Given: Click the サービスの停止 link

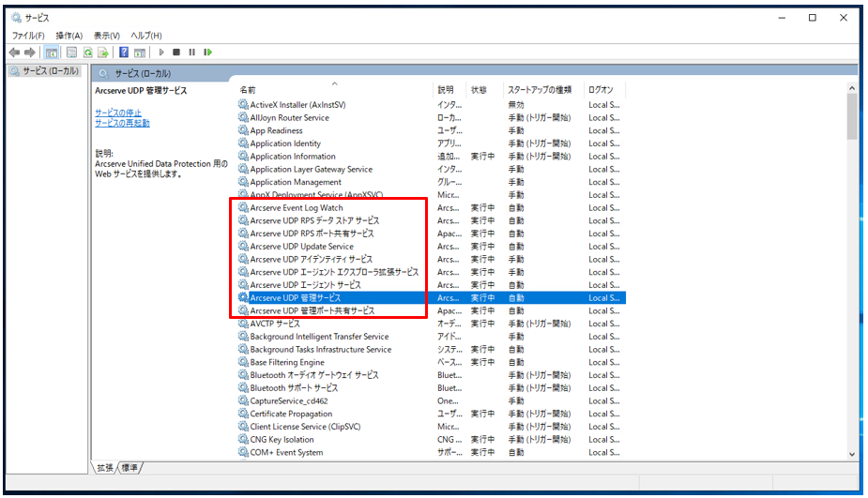Looking at the screenshot, I should pos(118,113).
